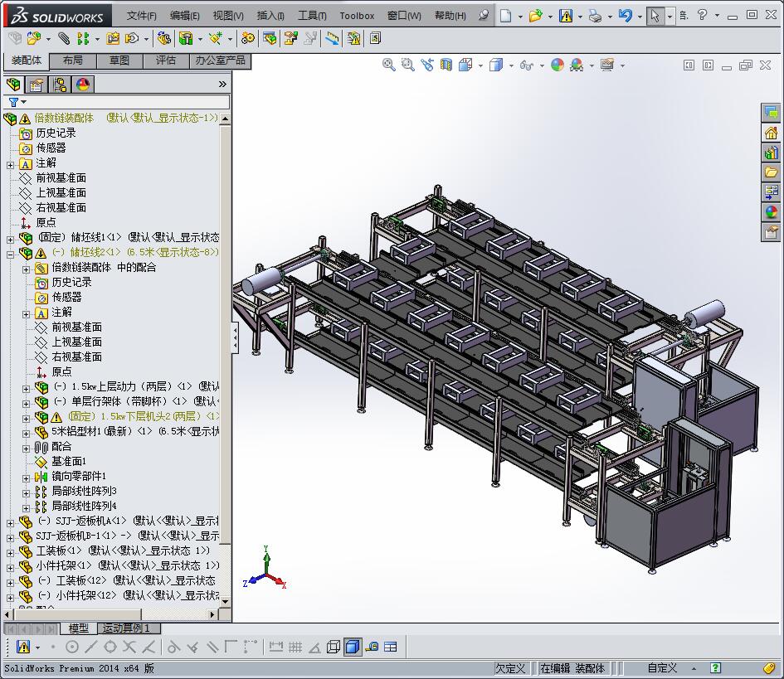The height and width of the screenshot is (679, 784).
Task: Click the Zoom to Fit magnifier icon
Action: coord(388,65)
